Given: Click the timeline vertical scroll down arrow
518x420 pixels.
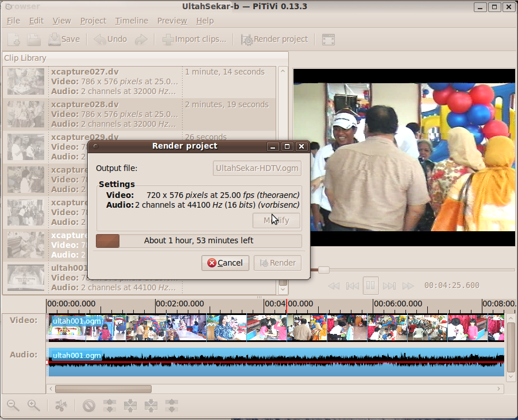Looking at the screenshot, I should 511,376.
